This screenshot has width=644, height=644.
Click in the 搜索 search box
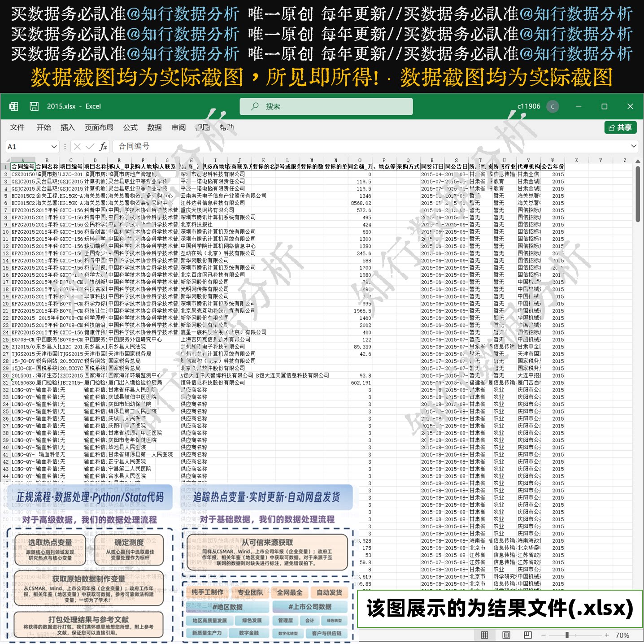[x=326, y=106]
